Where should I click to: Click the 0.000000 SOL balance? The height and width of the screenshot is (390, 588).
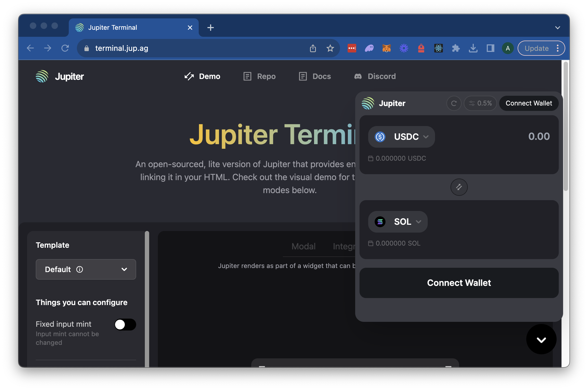tap(394, 243)
